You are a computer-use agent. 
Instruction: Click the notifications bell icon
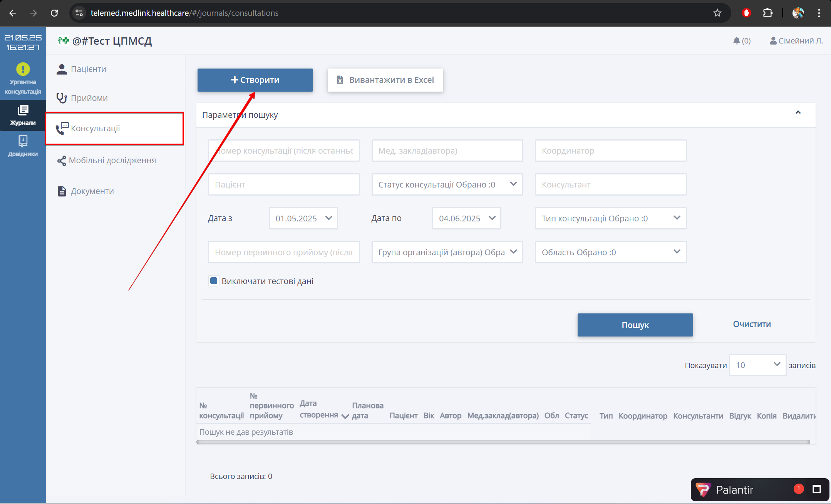pos(737,41)
